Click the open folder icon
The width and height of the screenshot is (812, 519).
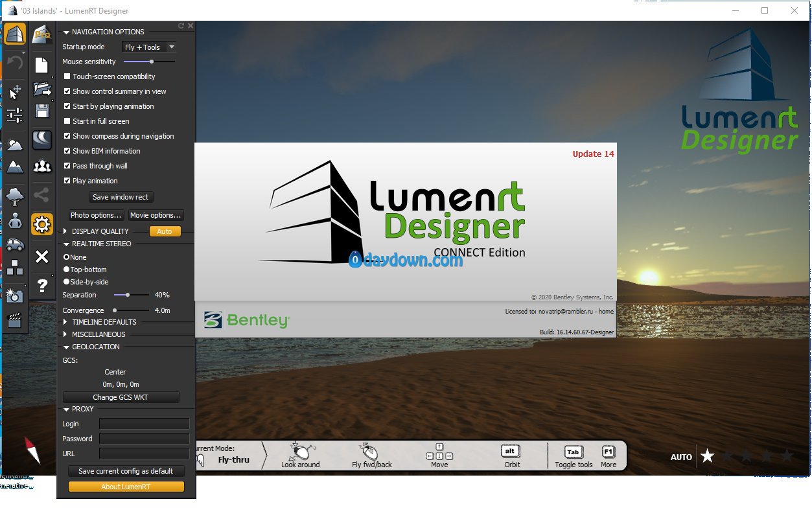42,89
